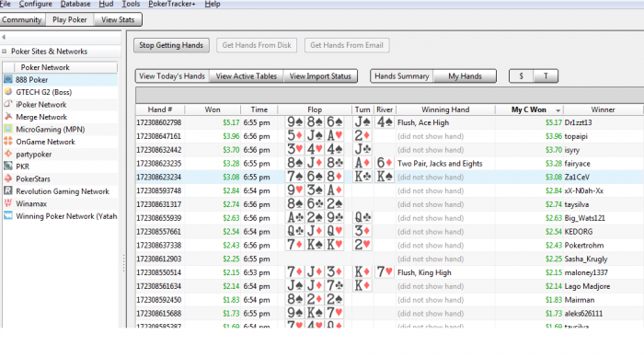The image size is (644, 357).
Task: Click Get Hands From Email button
Action: pyautogui.click(x=347, y=45)
